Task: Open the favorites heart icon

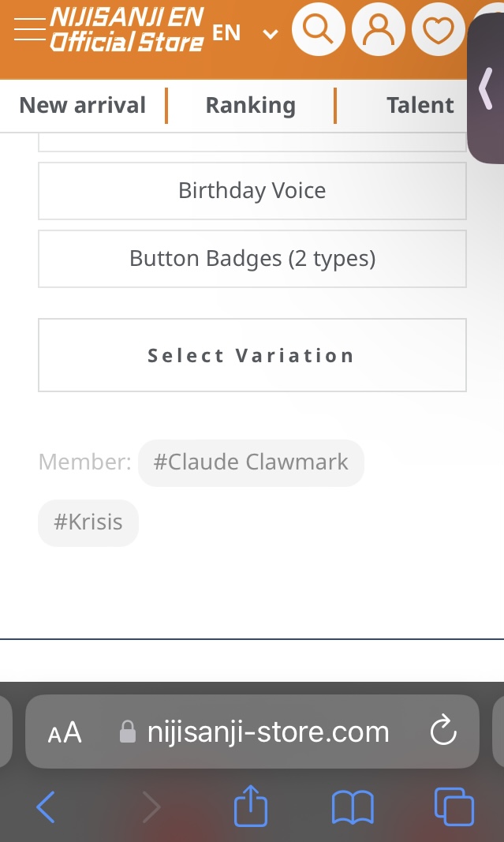Action: click(438, 30)
